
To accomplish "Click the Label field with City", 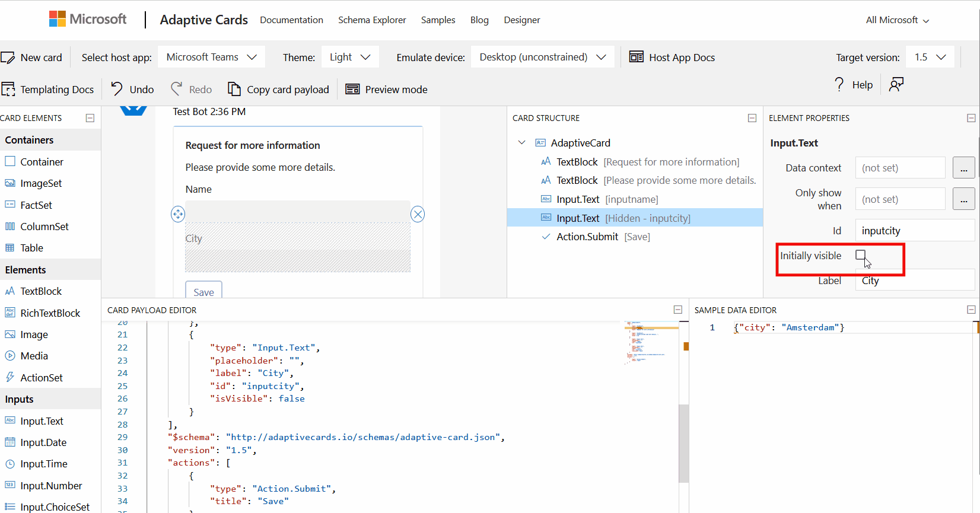I will coord(915,281).
